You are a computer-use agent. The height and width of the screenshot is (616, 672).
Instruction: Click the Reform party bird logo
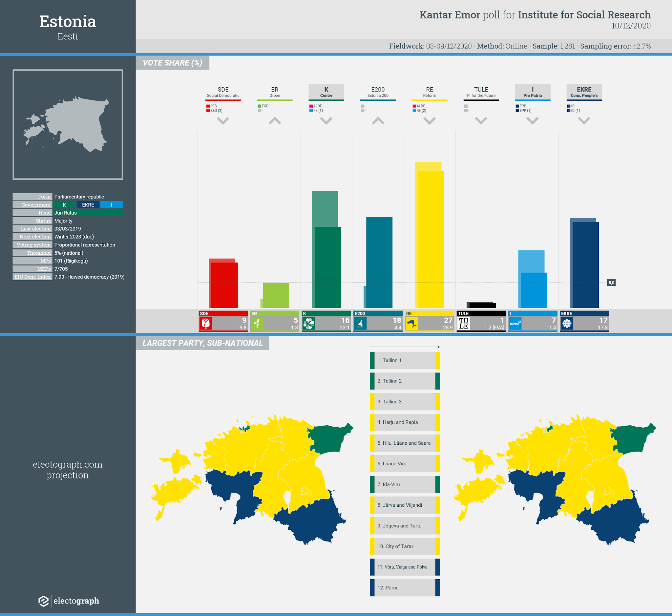[x=412, y=323]
